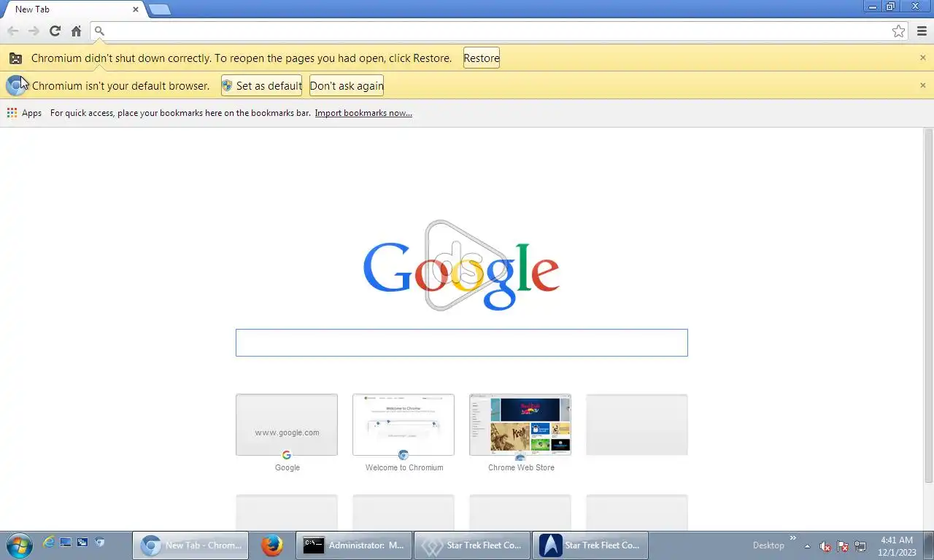Open the Apps shortcut in bookmarks bar

24,113
